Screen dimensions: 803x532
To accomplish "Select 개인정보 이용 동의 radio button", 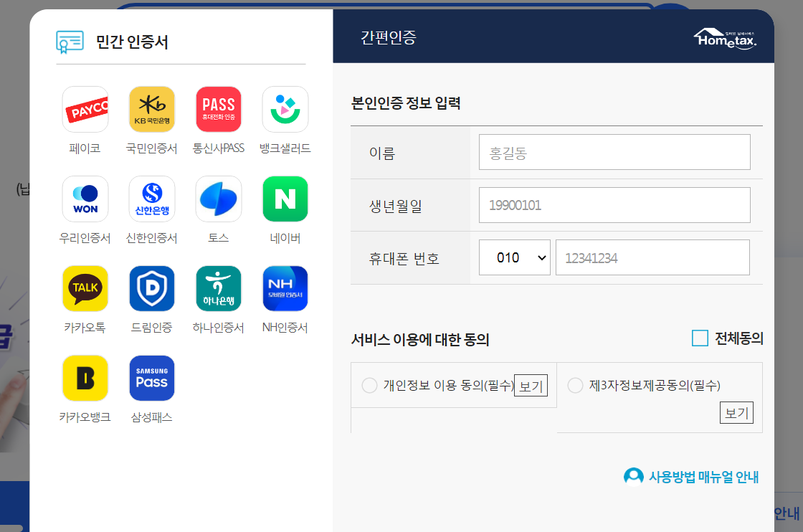I will pos(369,385).
